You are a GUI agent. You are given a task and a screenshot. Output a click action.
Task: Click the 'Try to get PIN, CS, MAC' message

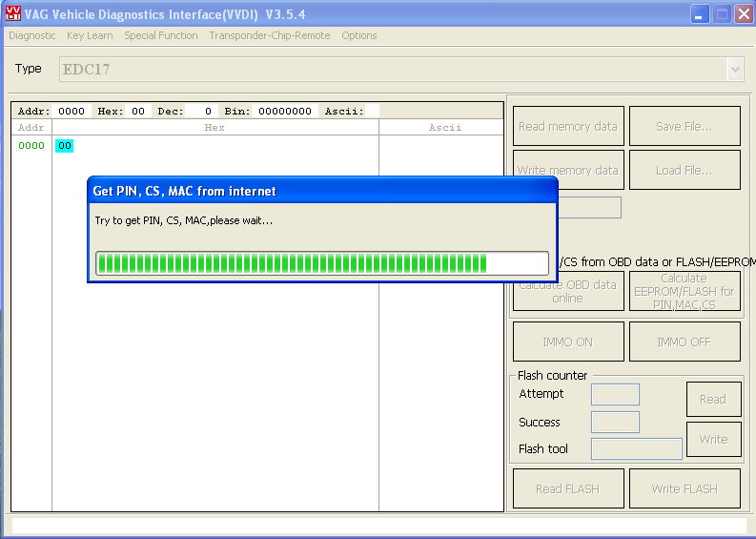[x=184, y=220]
